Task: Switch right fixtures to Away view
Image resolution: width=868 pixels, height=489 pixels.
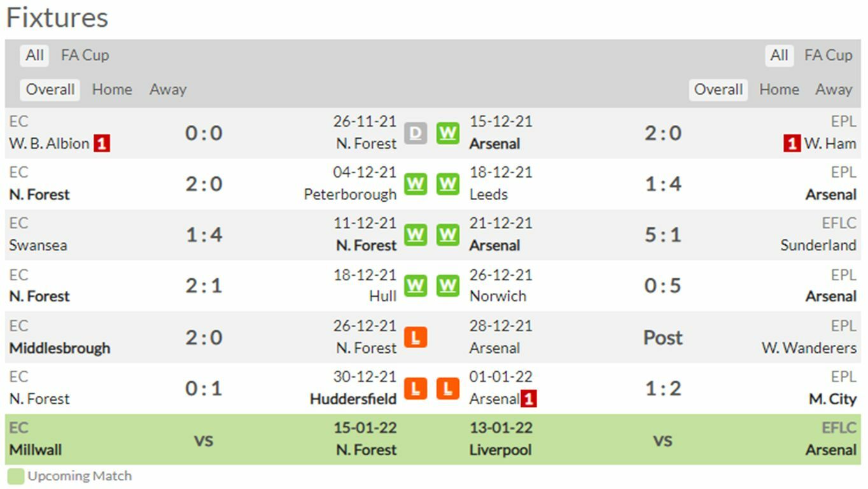Action: tap(834, 90)
